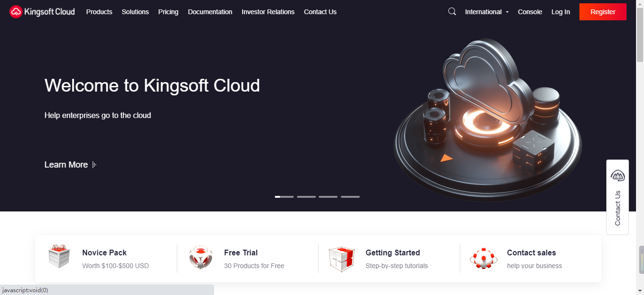This screenshot has width=644, height=295.
Task: Open the Console link
Action: coord(530,12)
